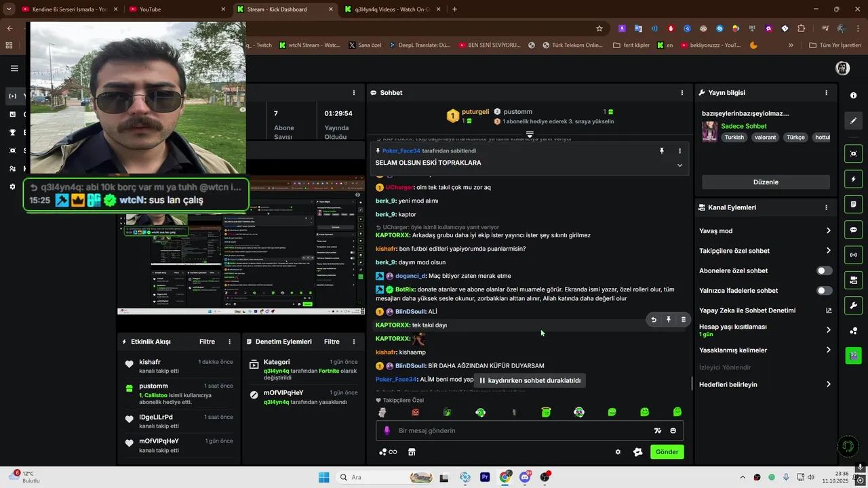Open Chrome extensions puzzle icon
The height and width of the screenshot is (488, 868).
point(802,28)
